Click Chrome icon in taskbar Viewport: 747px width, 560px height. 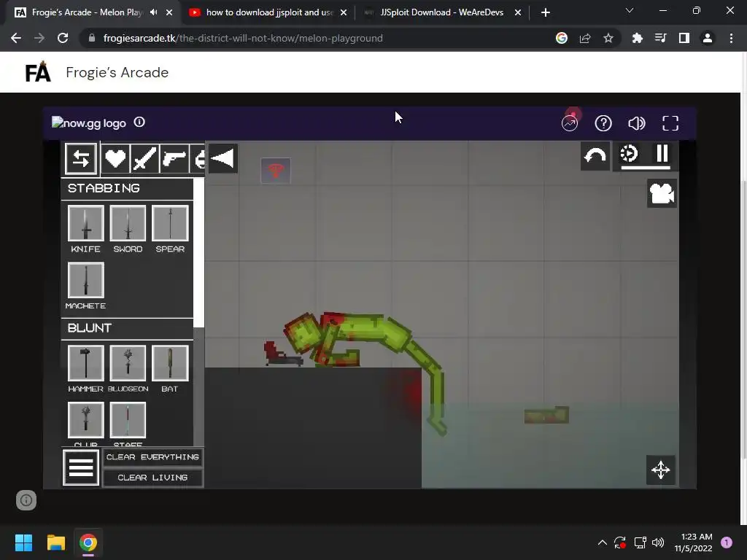(88, 542)
